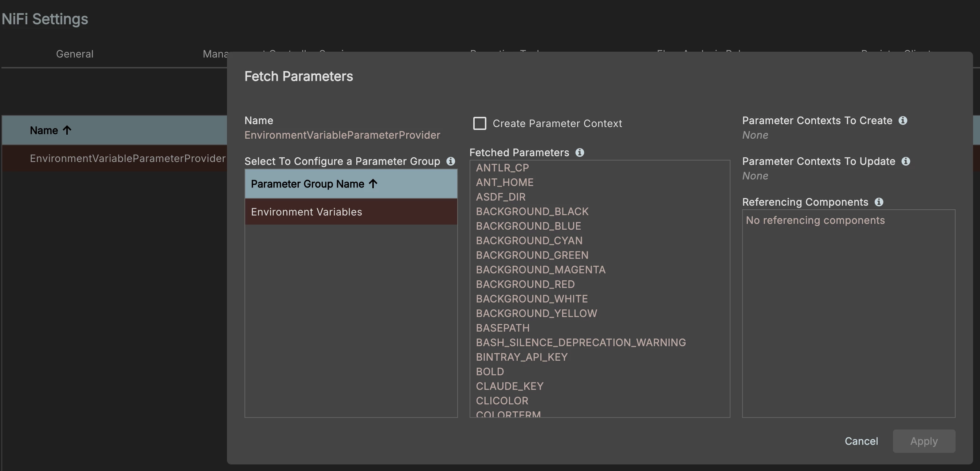980x471 pixels.
Task: Click sort arrow next to Name column in settings table
Action: click(x=67, y=130)
